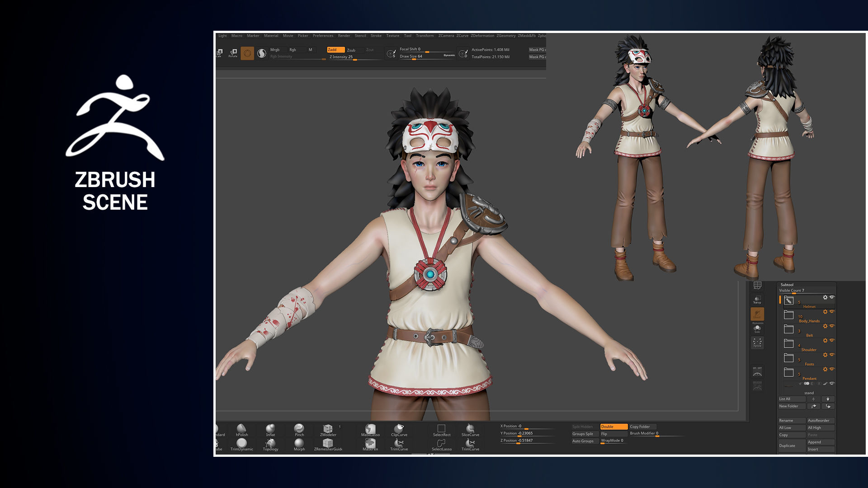Select TrimCurve brush below ClipCurve
868x488 pixels.
click(x=399, y=444)
